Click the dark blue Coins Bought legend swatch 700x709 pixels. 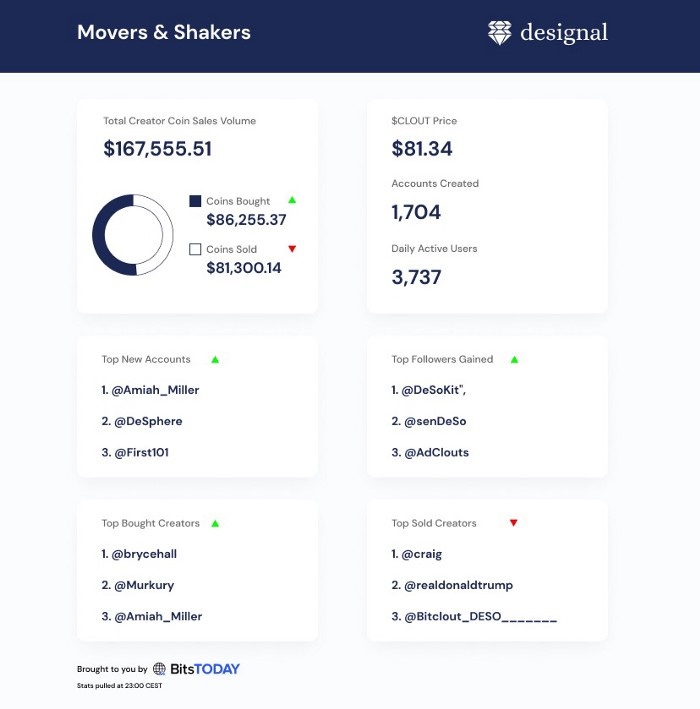tap(195, 201)
